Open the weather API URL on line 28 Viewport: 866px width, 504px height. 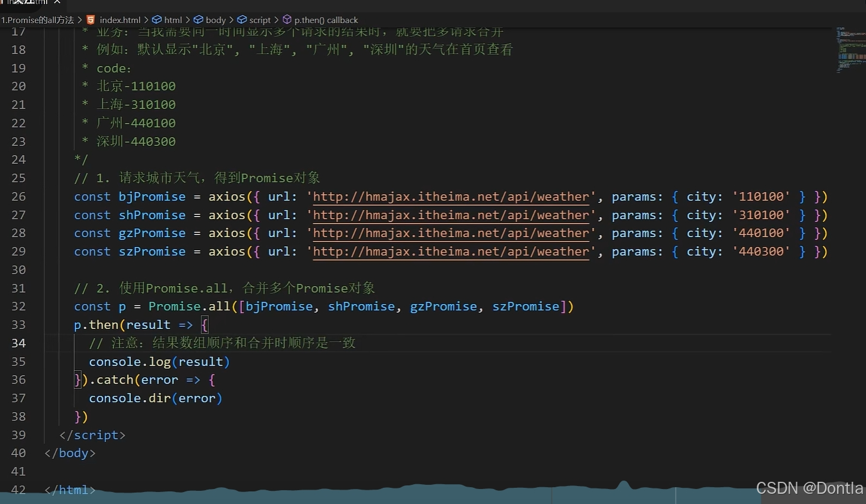pyautogui.click(x=451, y=233)
